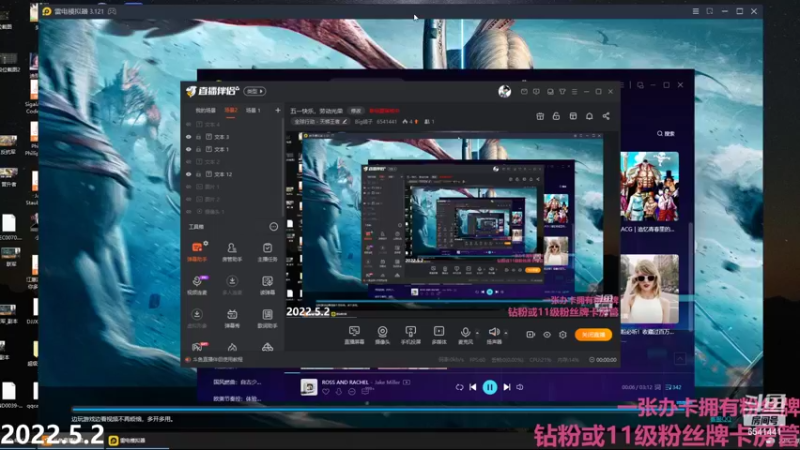
Task: Skip to next track in music player
Action: (507, 387)
